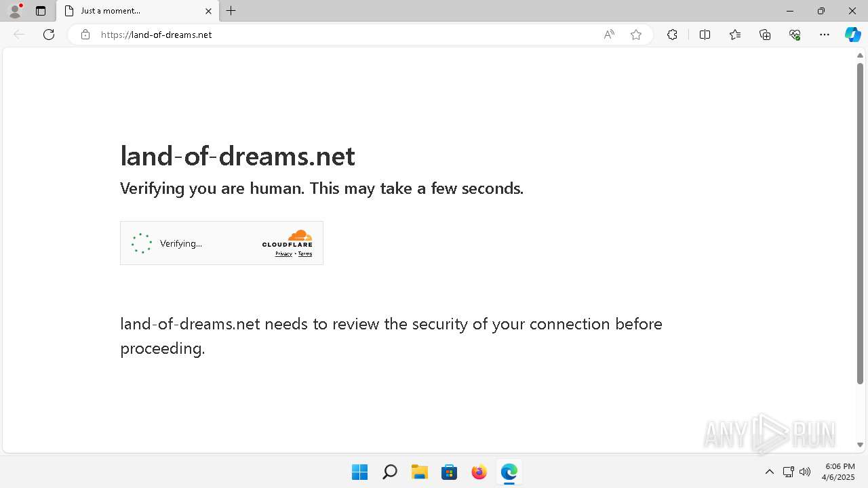
Task: Open Browser essentials heart icon
Action: (795, 35)
